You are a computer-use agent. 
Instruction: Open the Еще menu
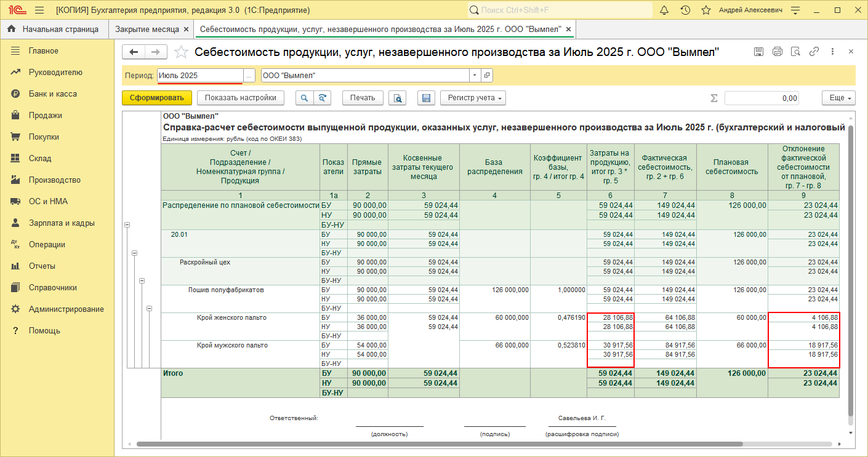pyautogui.click(x=838, y=98)
